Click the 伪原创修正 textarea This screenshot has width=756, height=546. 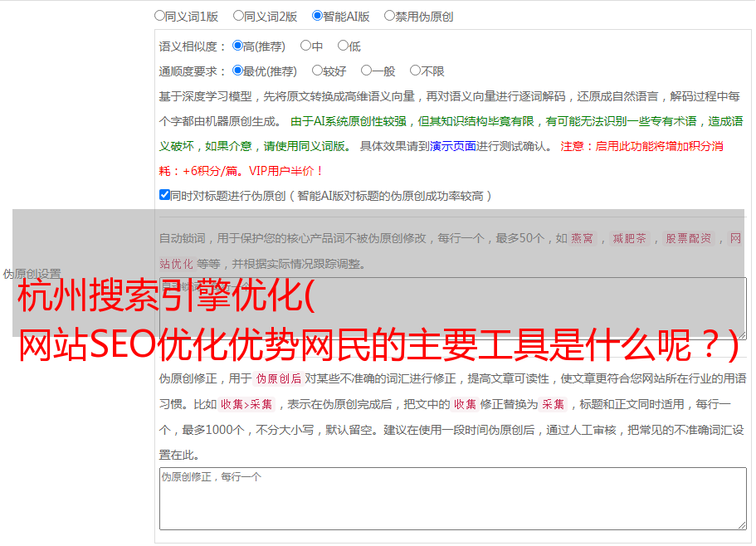click(x=453, y=499)
